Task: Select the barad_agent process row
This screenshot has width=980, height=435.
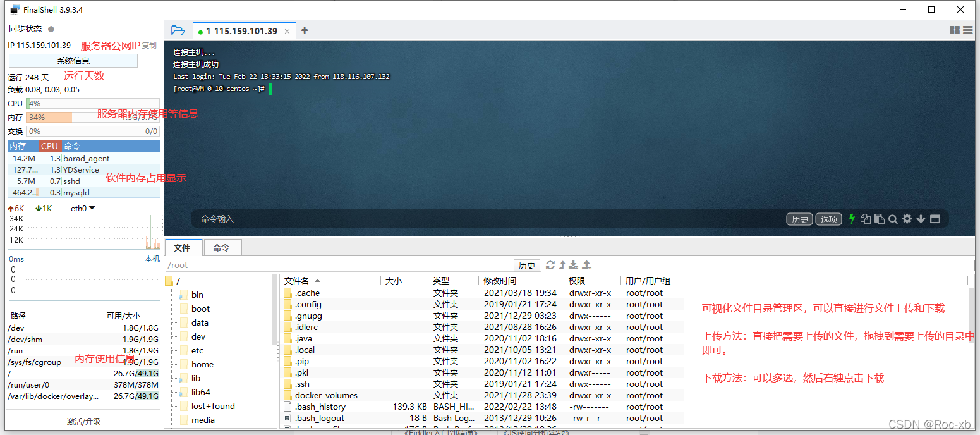Action: [84, 159]
